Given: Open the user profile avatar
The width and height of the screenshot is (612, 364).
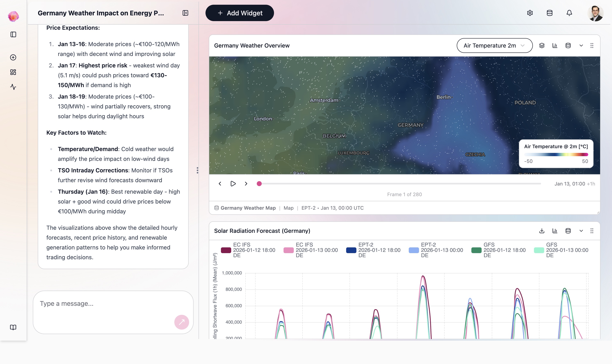Looking at the screenshot, I should pyautogui.click(x=596, y=13).
